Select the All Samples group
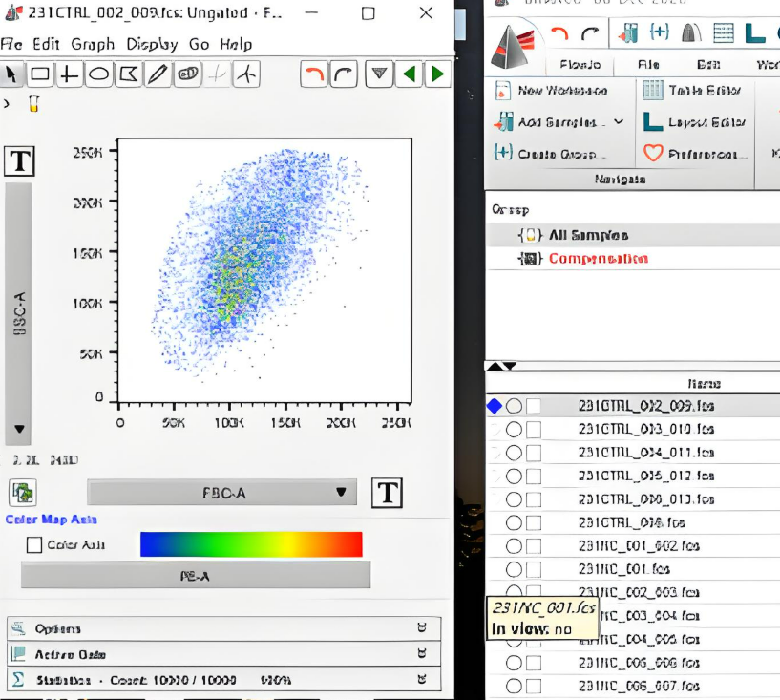780x700 pixels. click(588, 235)
